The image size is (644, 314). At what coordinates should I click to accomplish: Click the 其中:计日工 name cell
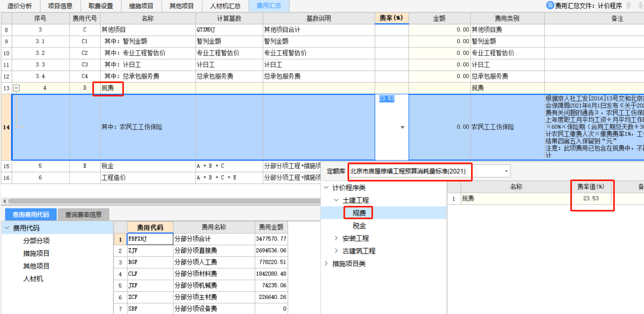click(148, 65)
